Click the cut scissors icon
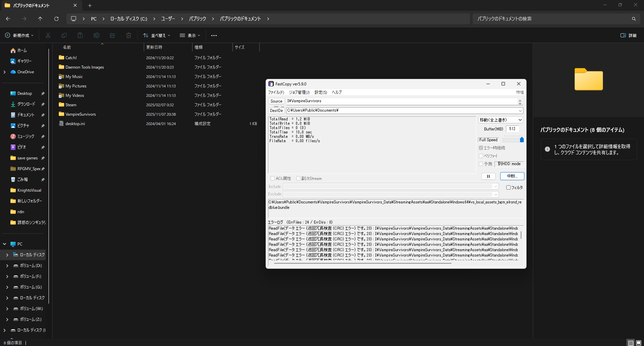 coord(48,35)
